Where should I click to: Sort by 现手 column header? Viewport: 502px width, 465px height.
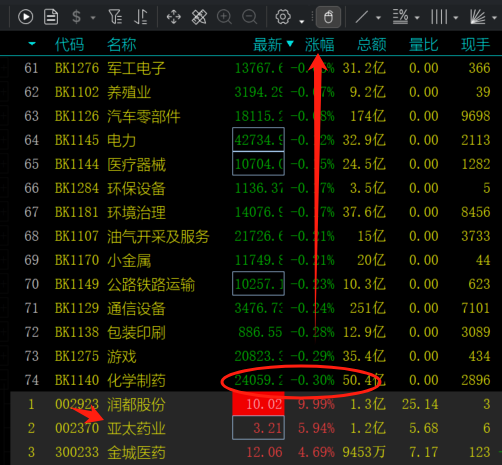pos(476,44)
